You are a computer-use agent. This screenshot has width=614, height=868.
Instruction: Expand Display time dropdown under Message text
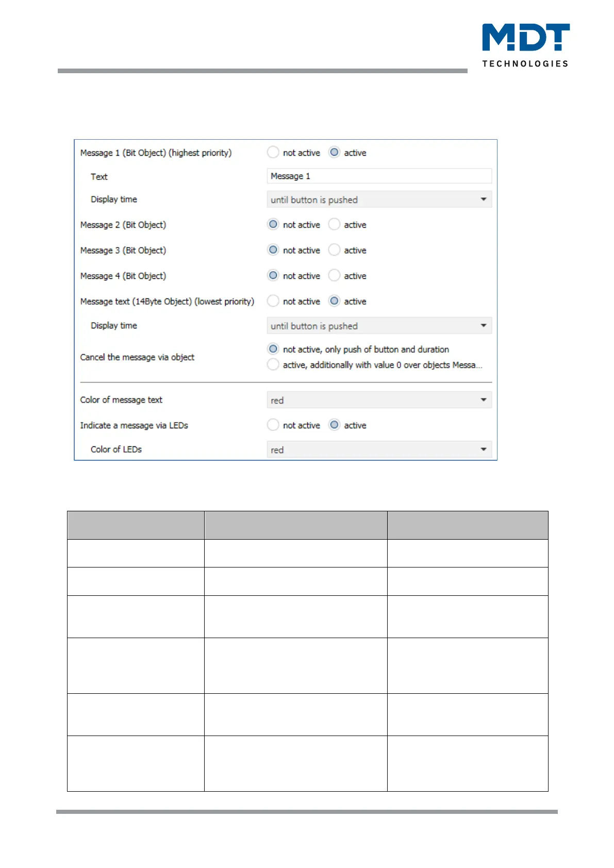[379, 326]
